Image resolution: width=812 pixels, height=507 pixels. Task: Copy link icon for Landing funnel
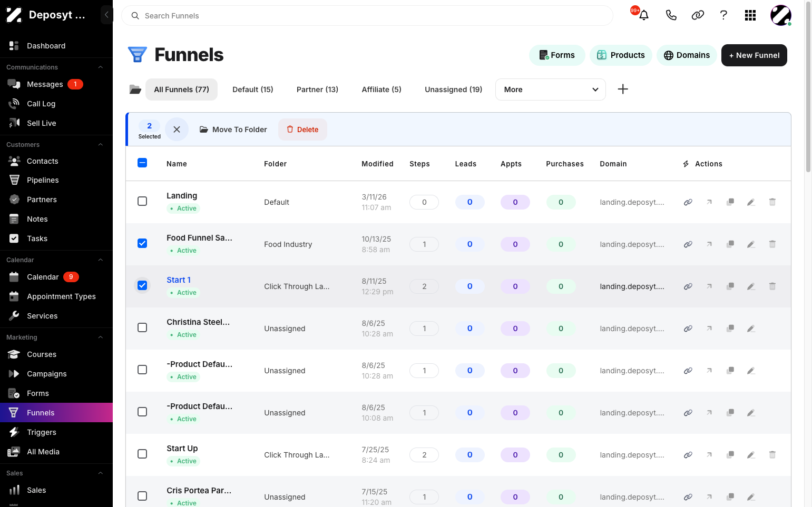[688, 202]
